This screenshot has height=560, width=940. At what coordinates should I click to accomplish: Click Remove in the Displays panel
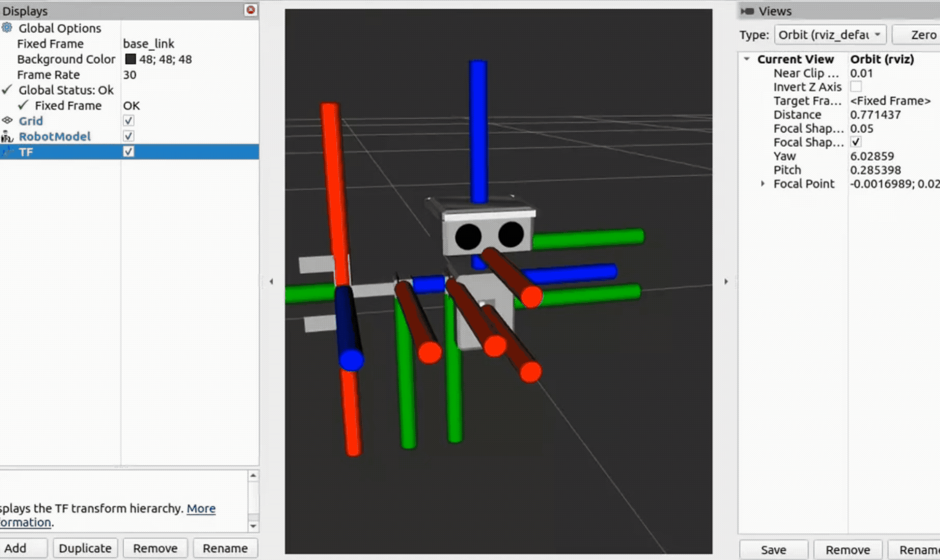155,548
